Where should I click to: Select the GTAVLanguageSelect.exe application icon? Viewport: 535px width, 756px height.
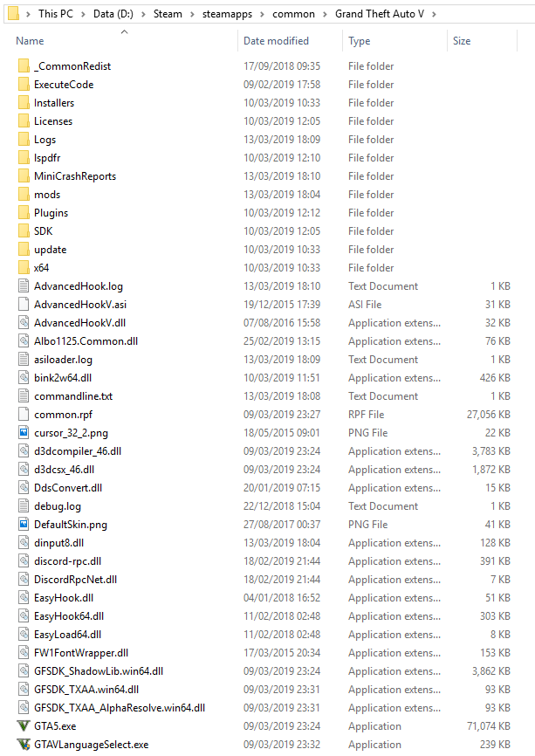click(x=24, y=744)
